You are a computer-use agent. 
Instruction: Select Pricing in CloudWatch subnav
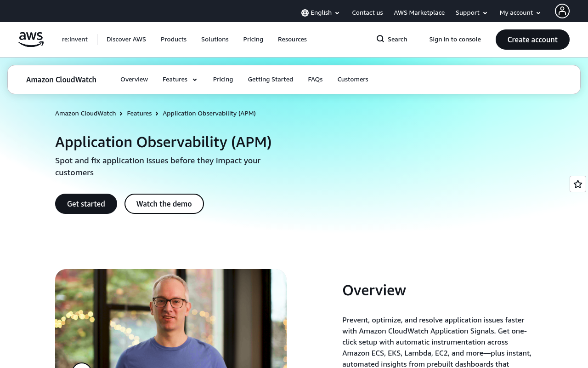(x=223, y=80)
